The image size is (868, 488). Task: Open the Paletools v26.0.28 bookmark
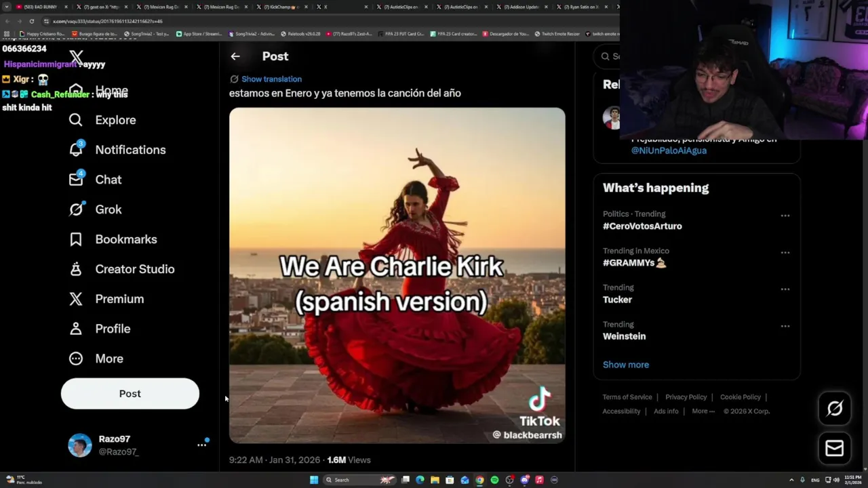point(301,34)
